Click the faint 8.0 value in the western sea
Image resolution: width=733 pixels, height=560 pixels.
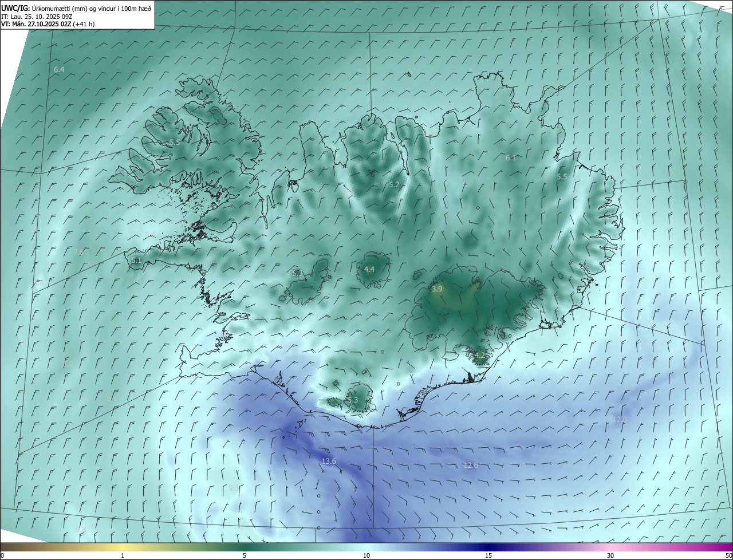tap(68, 364)
